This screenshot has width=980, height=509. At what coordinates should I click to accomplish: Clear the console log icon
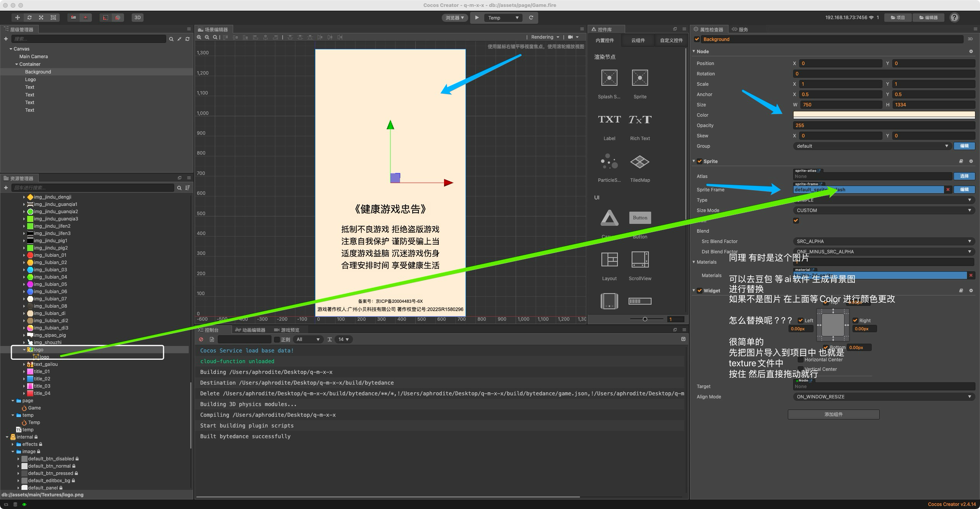pyautogui.click(x=201, y=339)
